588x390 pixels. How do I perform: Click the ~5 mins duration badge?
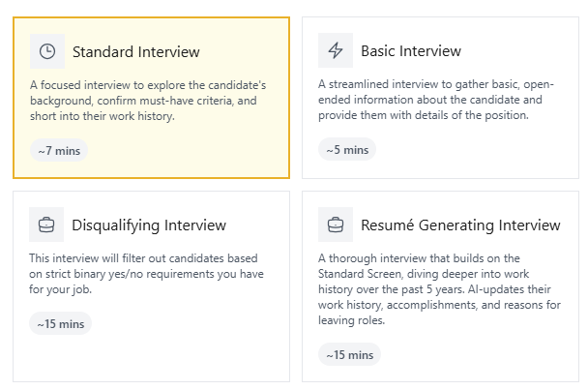pyautogui.click(x=347, y=149)
